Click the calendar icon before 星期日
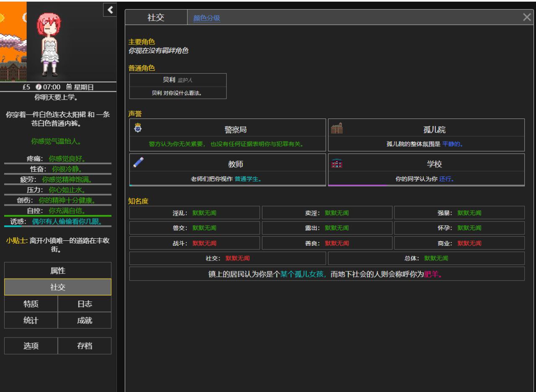Screen dimensions: 536x392 pyautogui.click(x=69, y=86)
